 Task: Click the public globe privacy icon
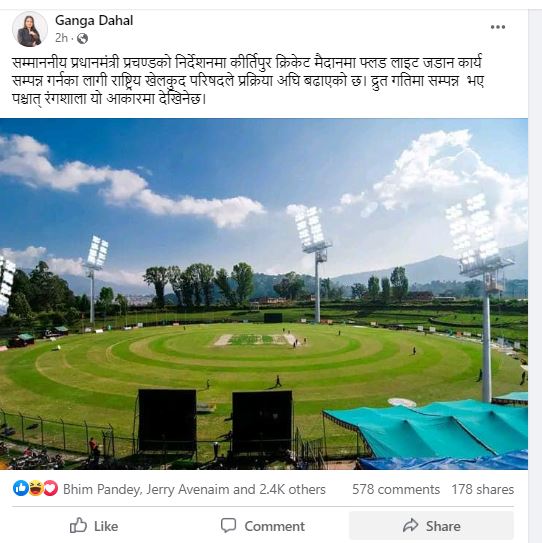point(82,38)
